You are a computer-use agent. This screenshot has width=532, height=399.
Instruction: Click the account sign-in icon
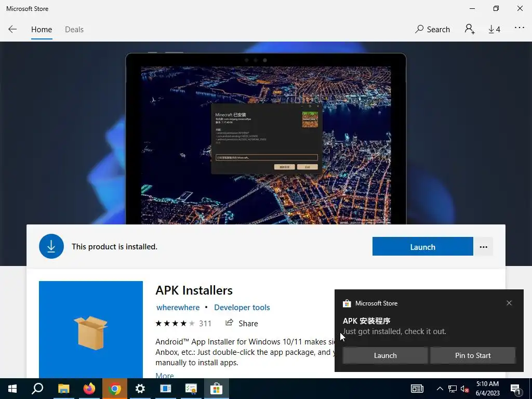(470, 29)
